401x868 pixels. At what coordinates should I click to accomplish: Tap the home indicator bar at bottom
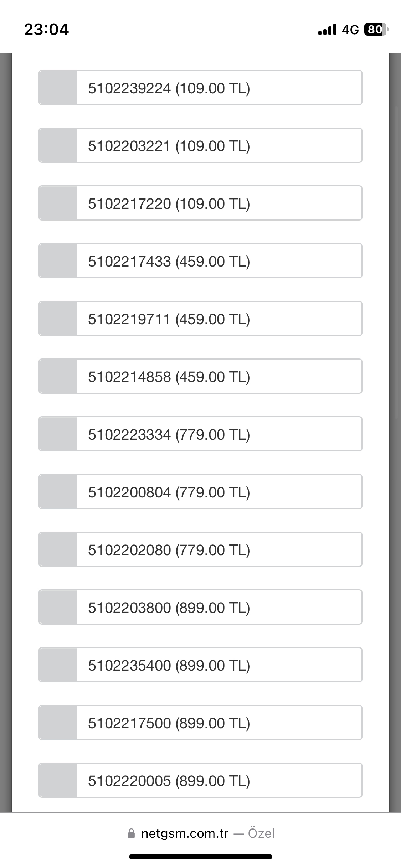tap(201, 857)
